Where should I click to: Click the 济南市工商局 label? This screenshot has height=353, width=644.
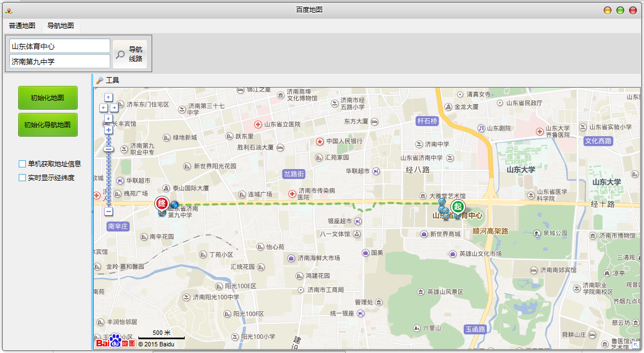326,290
